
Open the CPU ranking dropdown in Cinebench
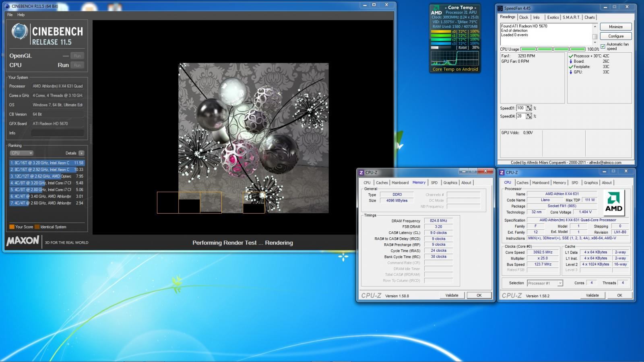pyautogui.click(x=22, y=153)
